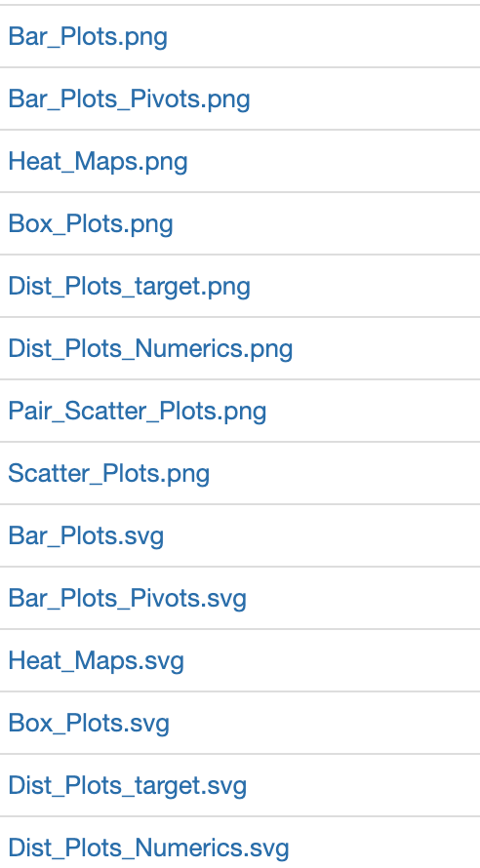The width and height of the screenshot is (480, 868).
Task: Click the Bar_Plots_Pivots.png link
Action: (x=129, y=99)
